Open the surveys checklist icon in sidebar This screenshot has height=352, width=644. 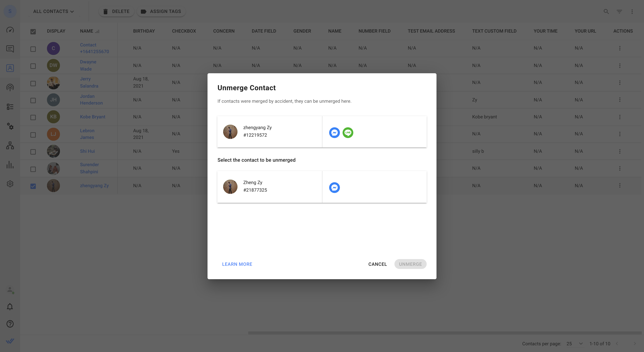click(10, 107)
